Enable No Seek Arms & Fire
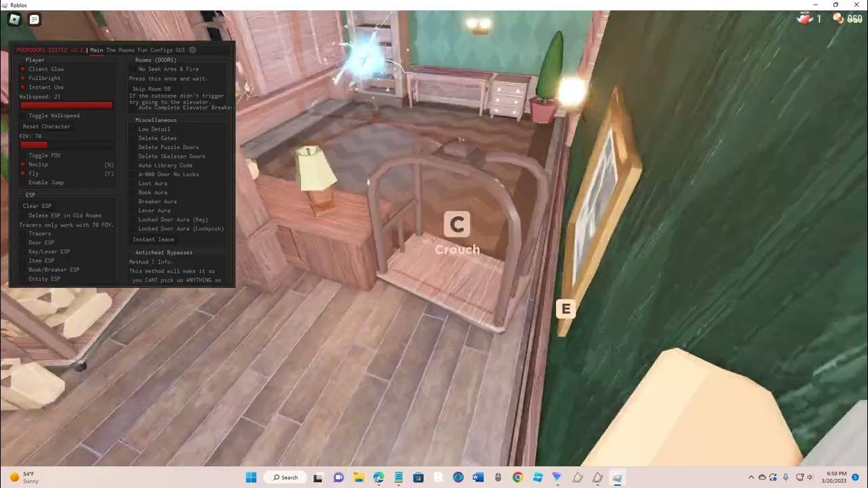The image size is (868, 488). (133, 69)
